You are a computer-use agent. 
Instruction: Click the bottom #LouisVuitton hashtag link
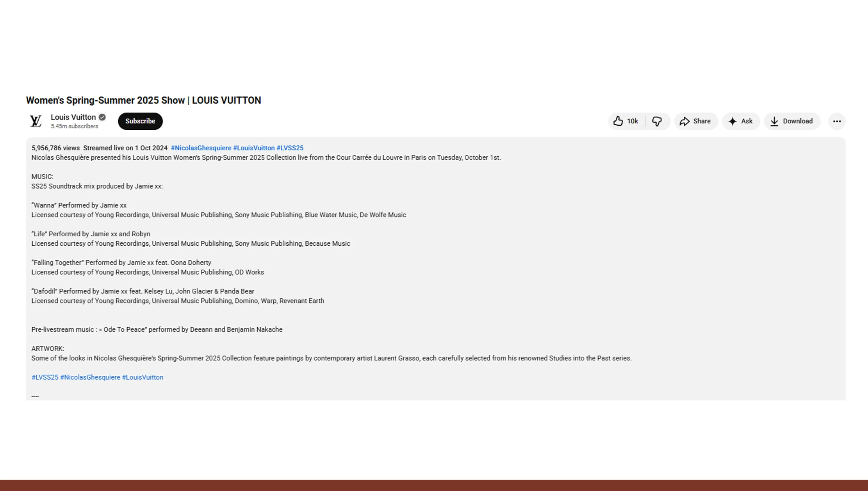pos(143,377)
